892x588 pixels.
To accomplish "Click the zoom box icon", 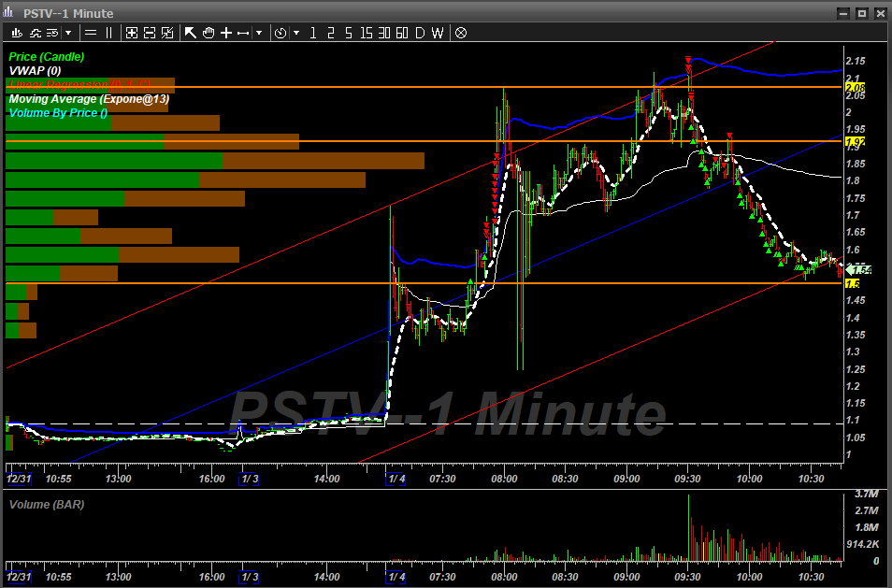I will click(x=132, y=33).
